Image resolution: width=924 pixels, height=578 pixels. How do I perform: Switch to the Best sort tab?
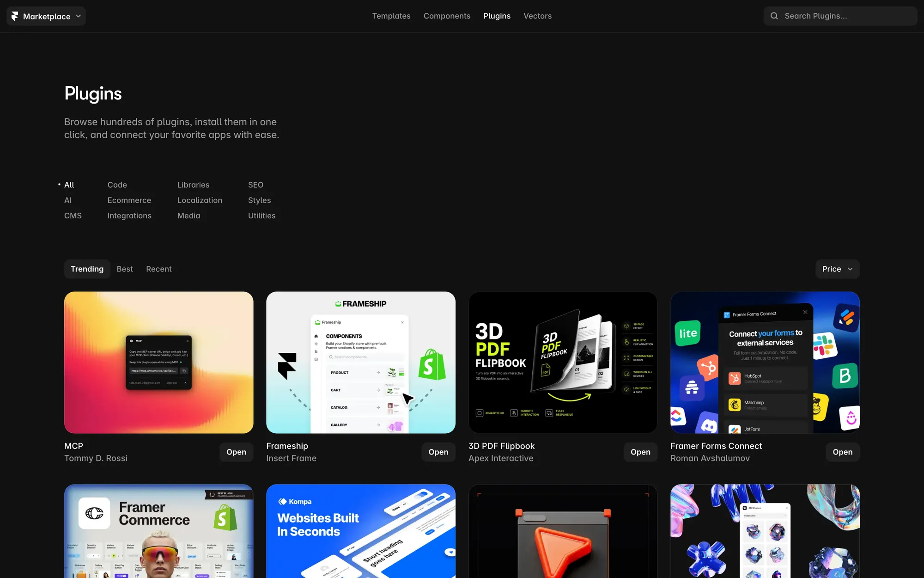(125, 269)
